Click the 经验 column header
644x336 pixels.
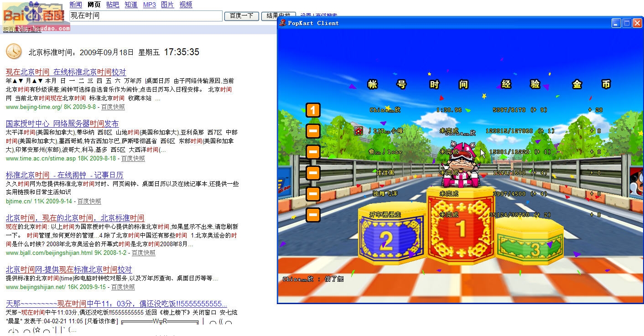point(521,84)
